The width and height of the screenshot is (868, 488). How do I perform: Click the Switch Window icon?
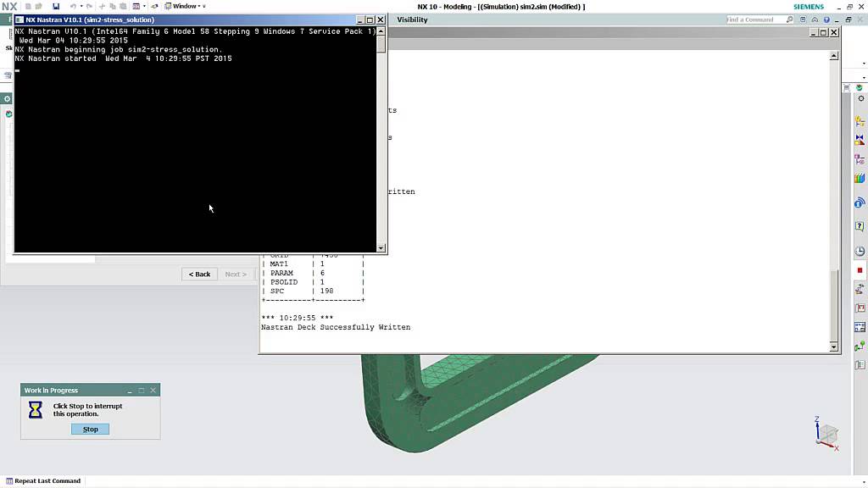154,6
